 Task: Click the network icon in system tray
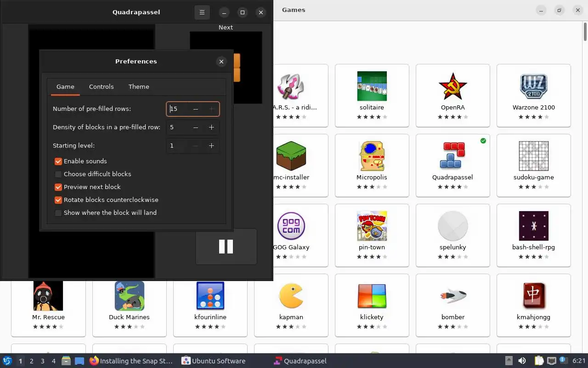552,361
